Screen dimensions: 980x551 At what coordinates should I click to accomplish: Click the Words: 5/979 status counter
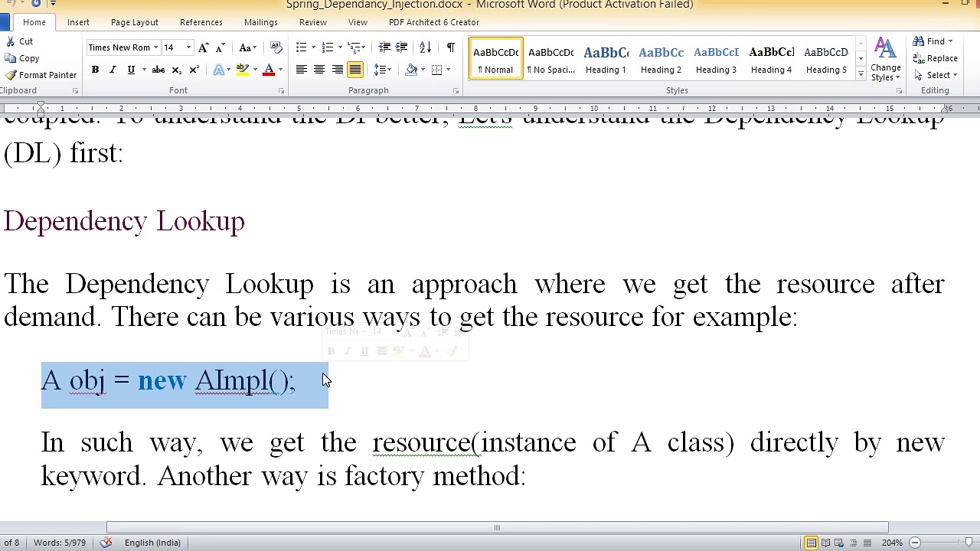60,543
